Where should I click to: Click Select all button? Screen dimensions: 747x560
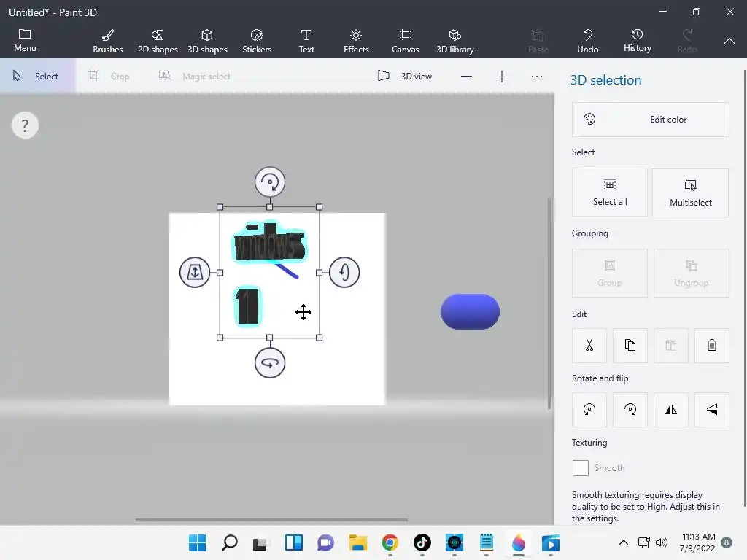pos(610,192)
